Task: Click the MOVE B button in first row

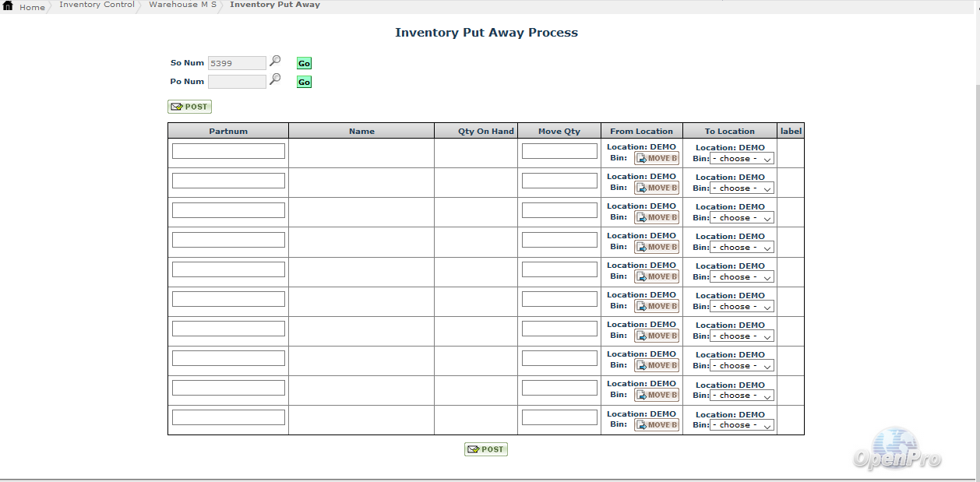Action: click(656, 158)
